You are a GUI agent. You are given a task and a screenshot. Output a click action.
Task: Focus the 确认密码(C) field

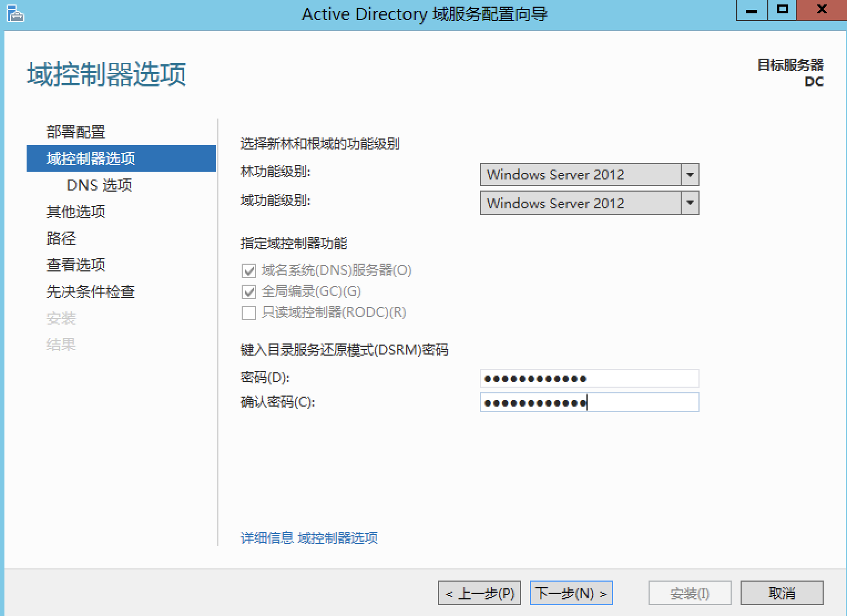click(x=589, y=403)
